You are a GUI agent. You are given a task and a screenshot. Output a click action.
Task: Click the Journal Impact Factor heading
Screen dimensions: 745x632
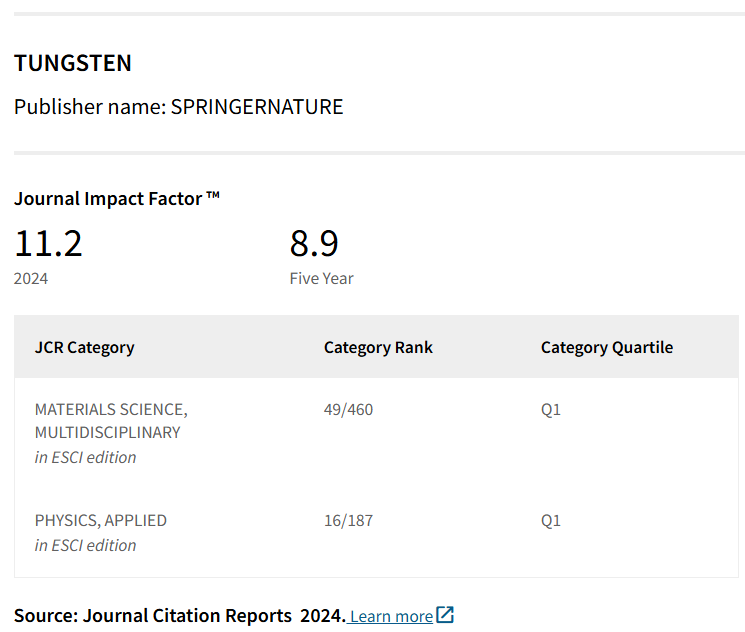(117, 198)
